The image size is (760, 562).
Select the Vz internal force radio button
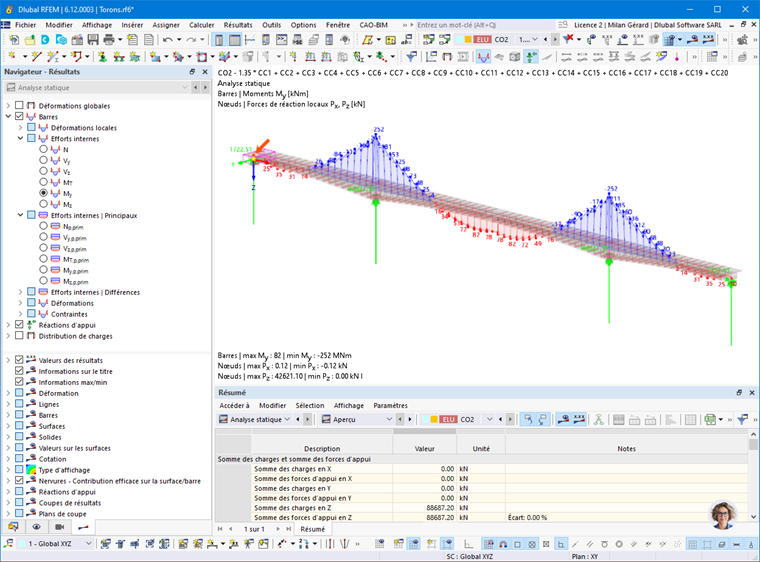click(x=43, y=171)
